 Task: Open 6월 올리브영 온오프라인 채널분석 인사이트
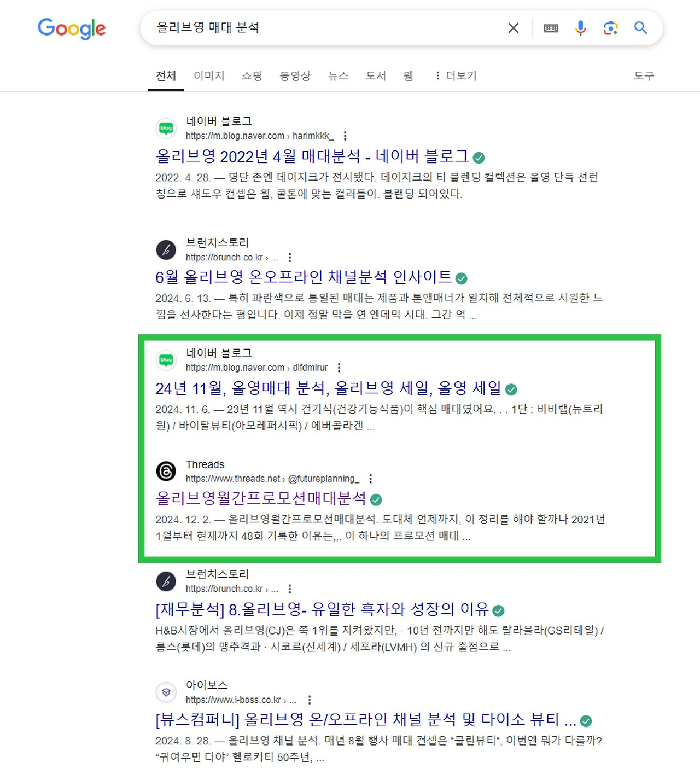click(304, 277)
